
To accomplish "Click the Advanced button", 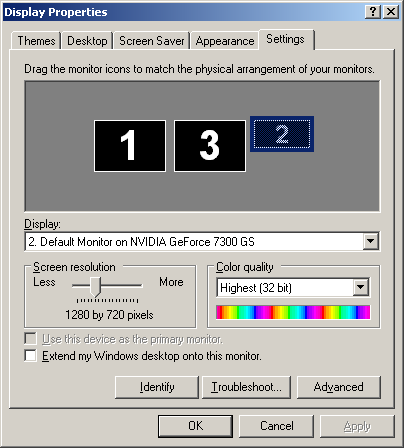I will (338, 387).
